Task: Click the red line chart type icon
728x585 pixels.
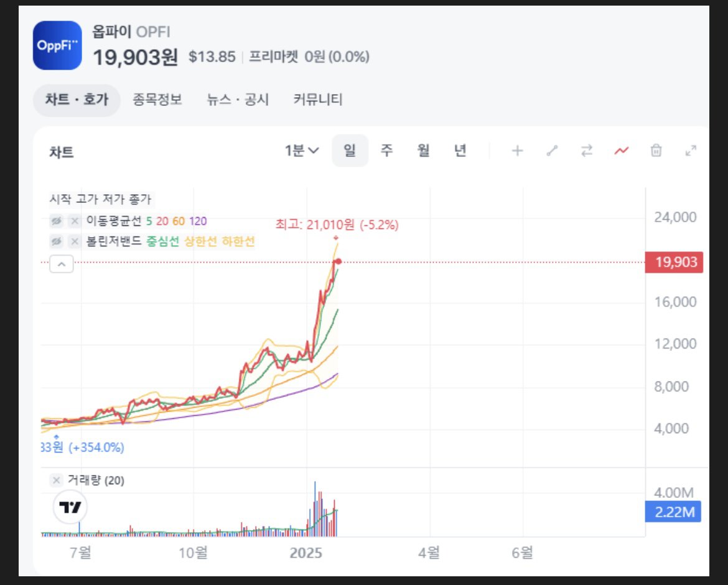Action: tap(621, 150)
